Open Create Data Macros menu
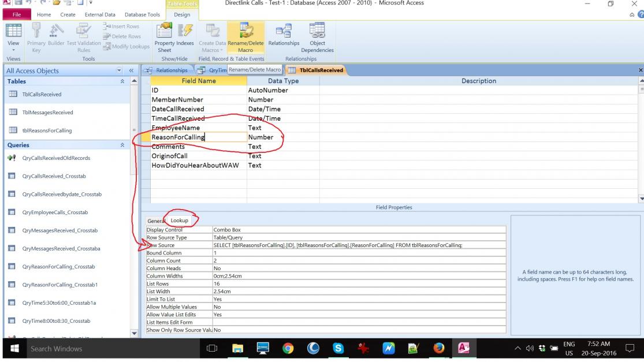 [213, 38]
